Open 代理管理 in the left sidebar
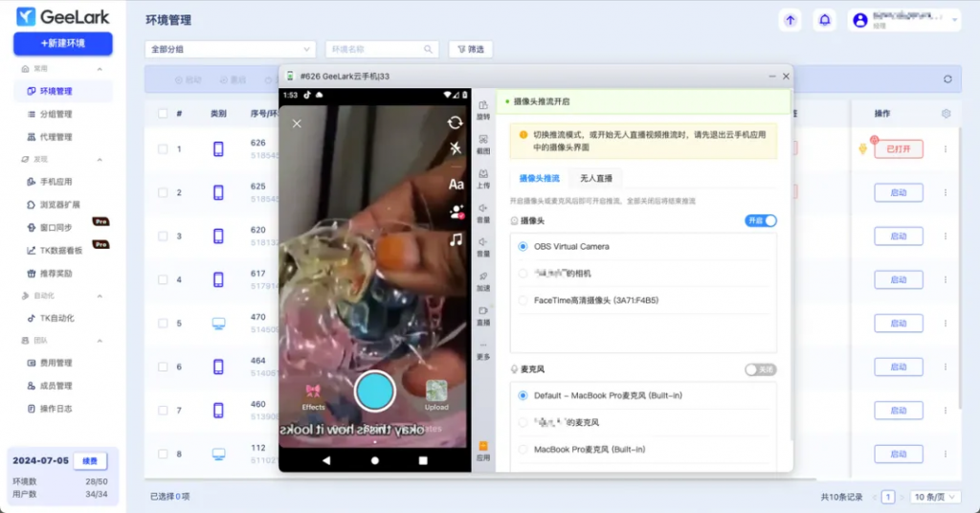980x513 pixels. point(56,137)
